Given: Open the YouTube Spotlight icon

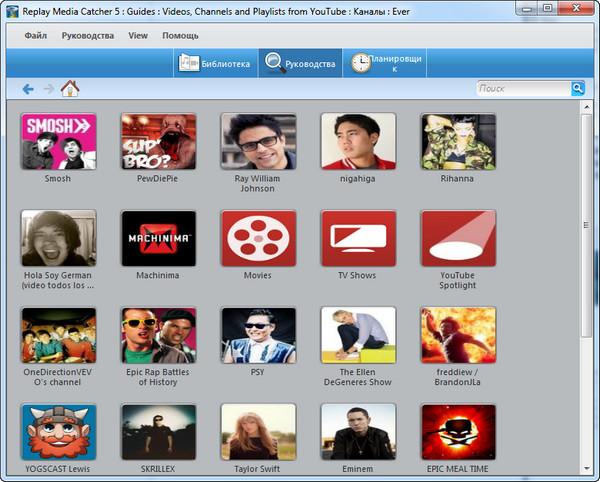Looking at the screenshot, I should 458,238.
